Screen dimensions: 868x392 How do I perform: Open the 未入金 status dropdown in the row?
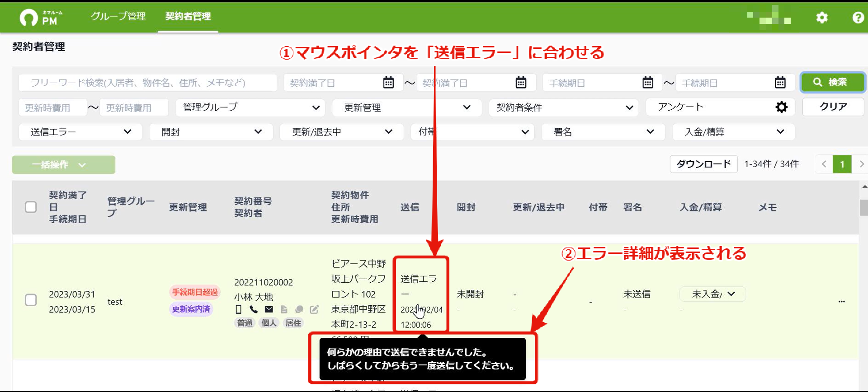[712, 294]
